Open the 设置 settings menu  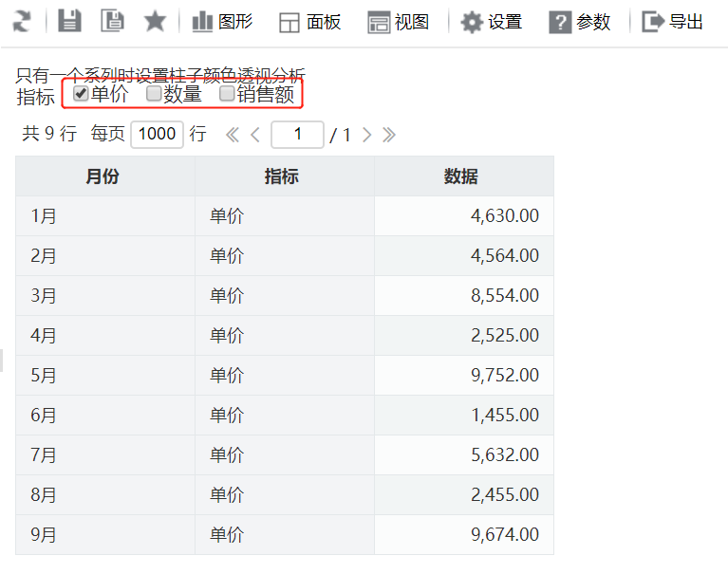pos(492,22)
